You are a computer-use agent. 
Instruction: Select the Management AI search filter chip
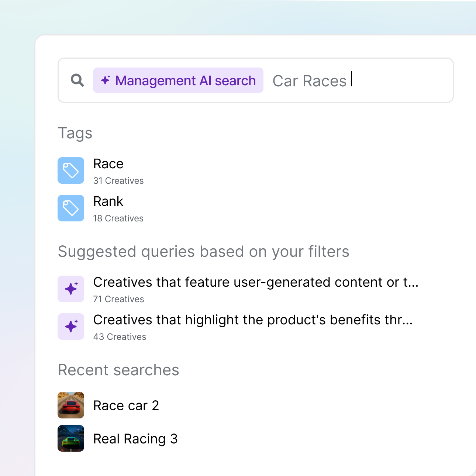pos(178,80)
